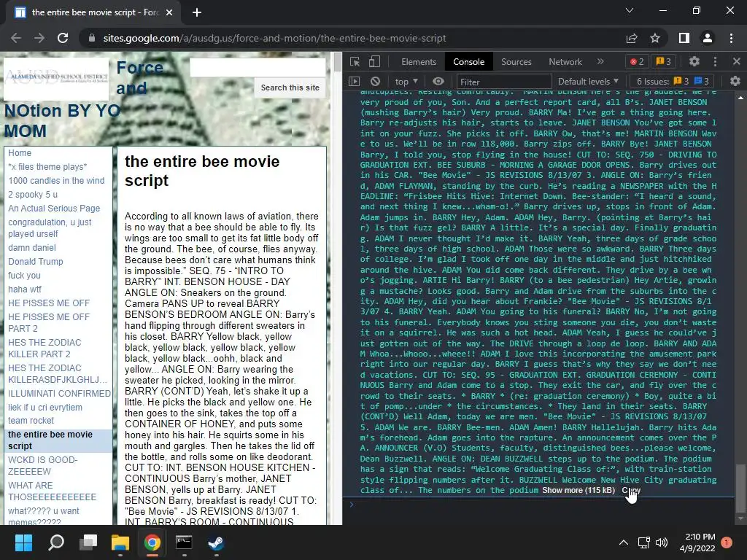The image size is (747, 560).
Task: Open the Home sidebar link
Action: [x=20, y=153]
